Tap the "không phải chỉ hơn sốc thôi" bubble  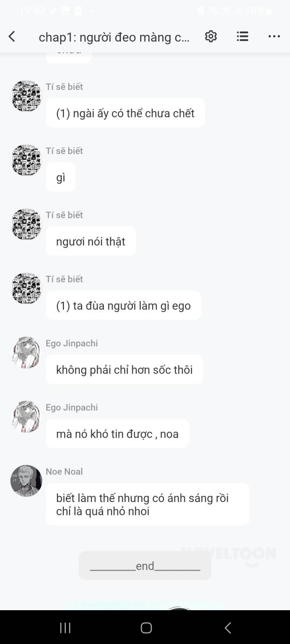(x=124, y=370)
